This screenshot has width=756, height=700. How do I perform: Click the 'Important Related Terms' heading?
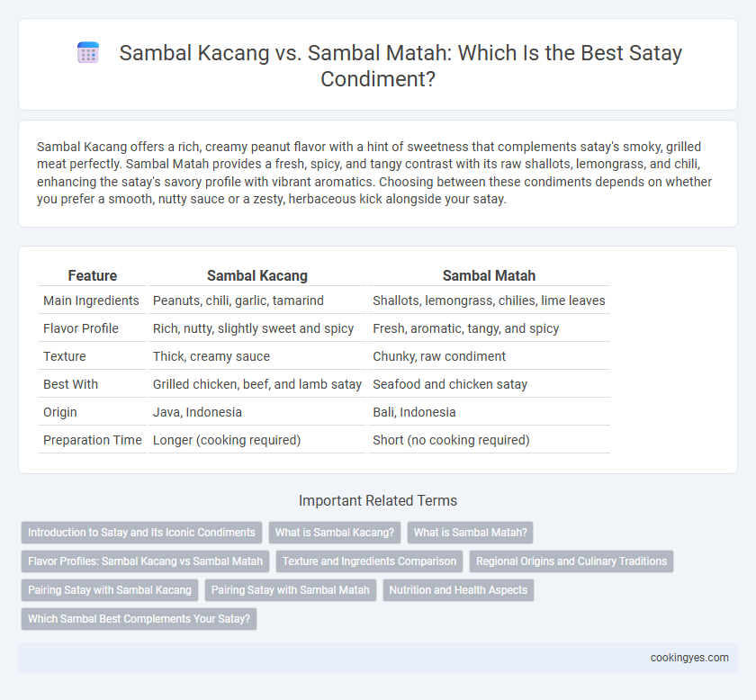tap(378, 501)
